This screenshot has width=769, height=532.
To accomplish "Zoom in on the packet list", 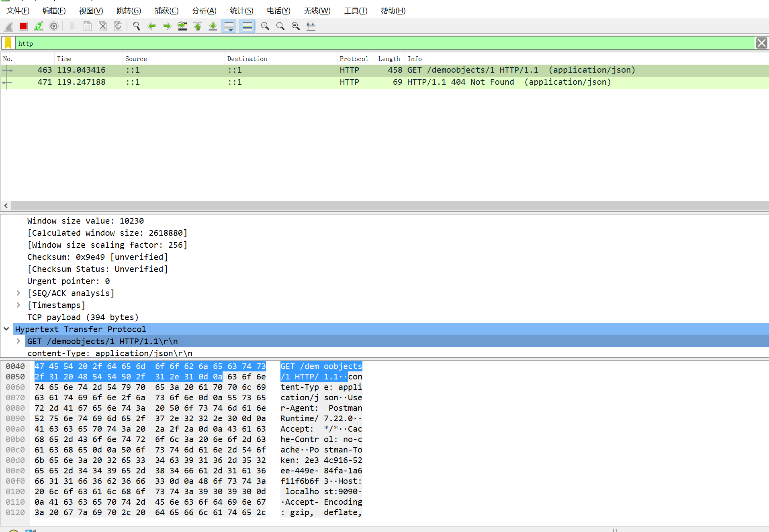I will (x=265, y=26).
